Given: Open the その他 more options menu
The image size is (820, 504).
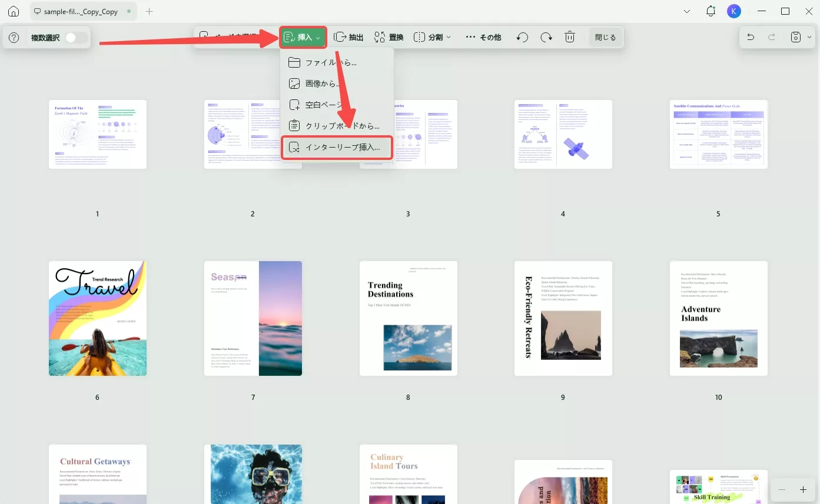Looking at the screenshot, I should coord(483,37).
